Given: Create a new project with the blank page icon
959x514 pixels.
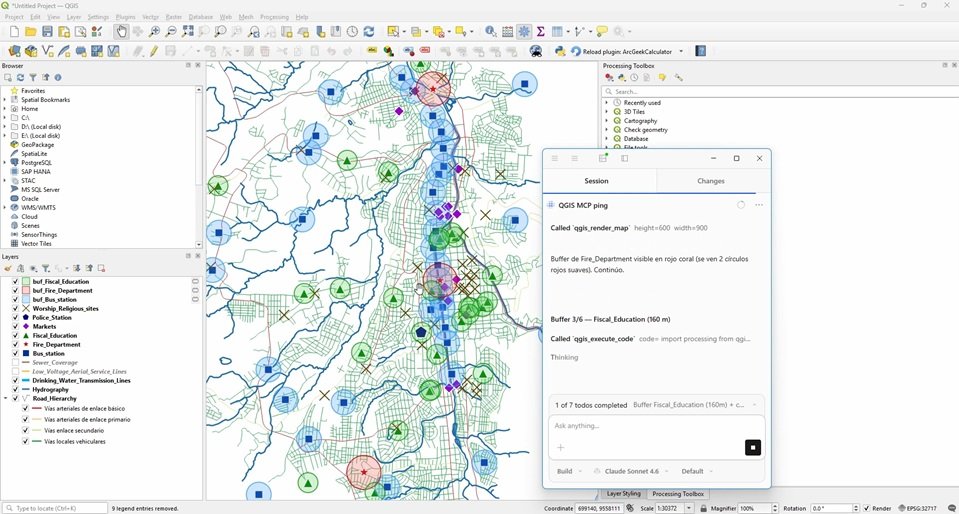Looking at the screenshot, I should [14, 31].
